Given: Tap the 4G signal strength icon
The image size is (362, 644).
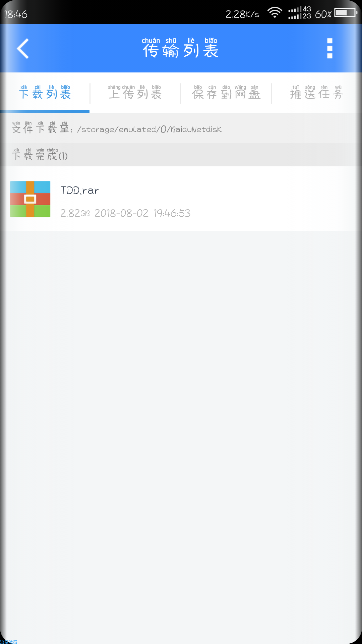Looking at the screenshot, I should pyautogui.click(x=300, y=13).
